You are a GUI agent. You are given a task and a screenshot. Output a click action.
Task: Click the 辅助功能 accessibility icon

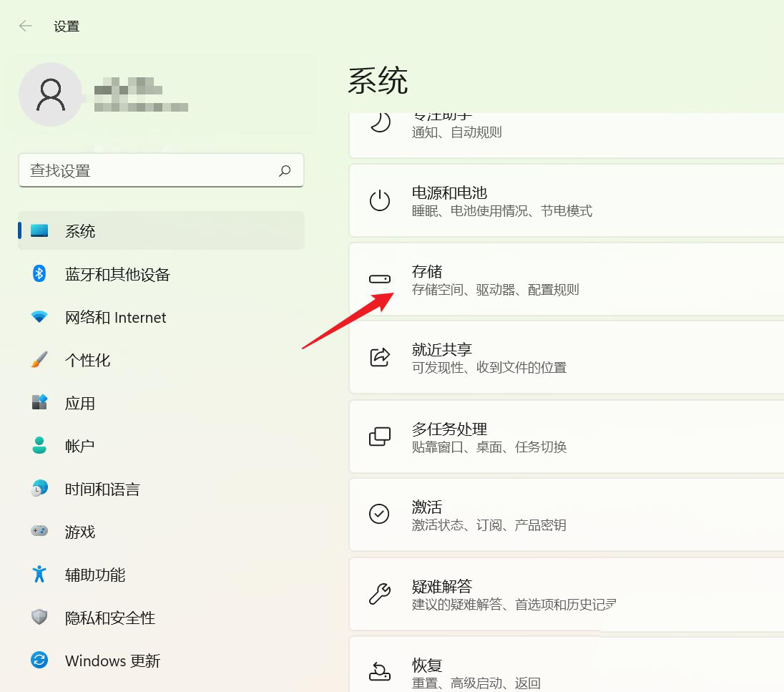38,575
